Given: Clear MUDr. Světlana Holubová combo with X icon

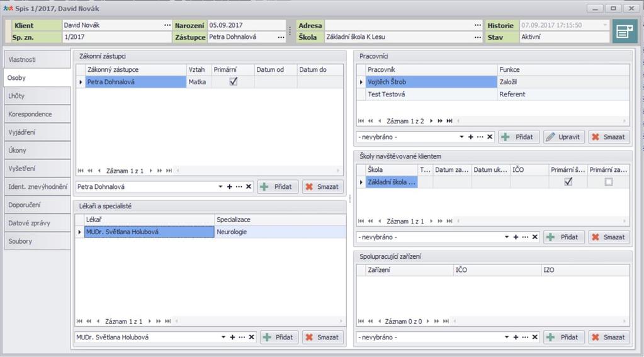Looking at the screenshot, I should tap(251, 337).
